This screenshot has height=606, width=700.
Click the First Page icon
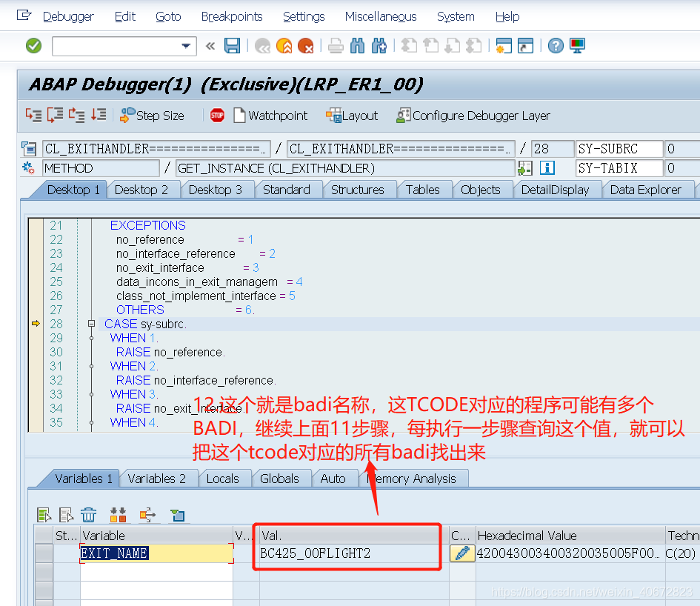409,45
